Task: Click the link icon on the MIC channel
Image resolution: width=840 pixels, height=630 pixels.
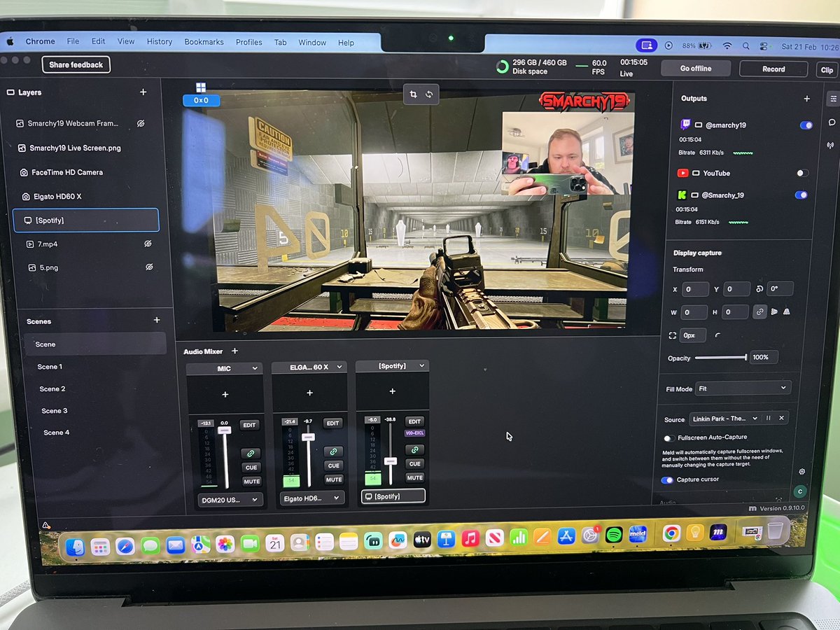Action: [x=251, y=451]
